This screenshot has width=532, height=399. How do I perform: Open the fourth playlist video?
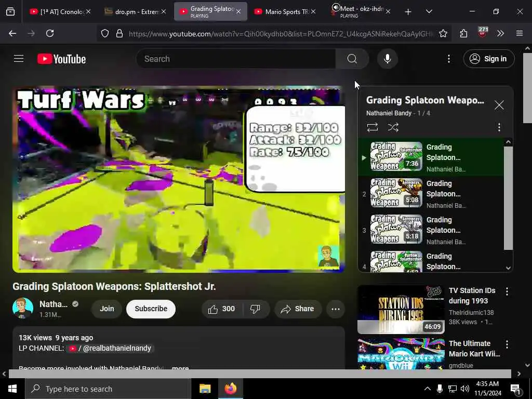431,261
